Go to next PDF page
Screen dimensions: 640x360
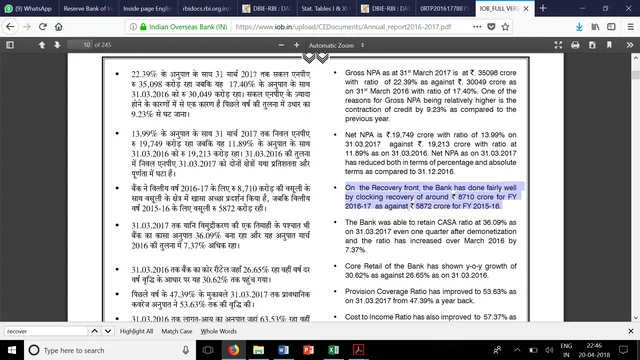pos(57,45)
